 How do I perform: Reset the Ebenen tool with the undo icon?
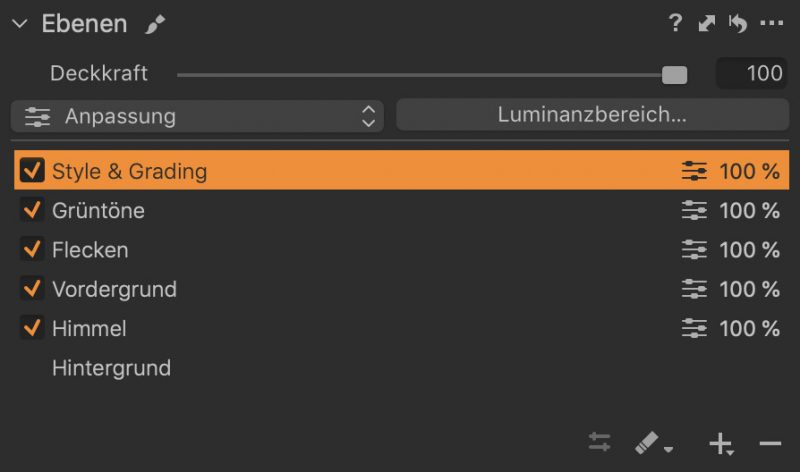[x=738, y=23]
